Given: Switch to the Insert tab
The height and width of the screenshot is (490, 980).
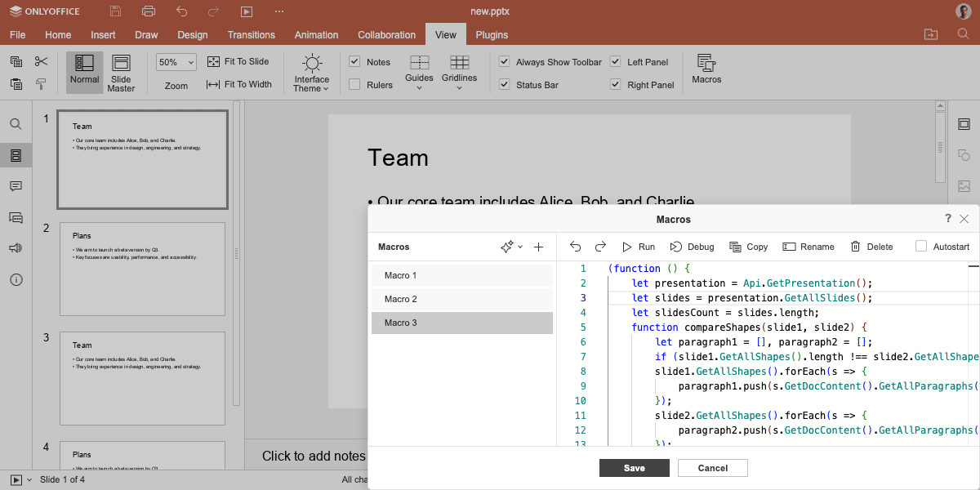Looking at the screenshot, I should [103, 34].
